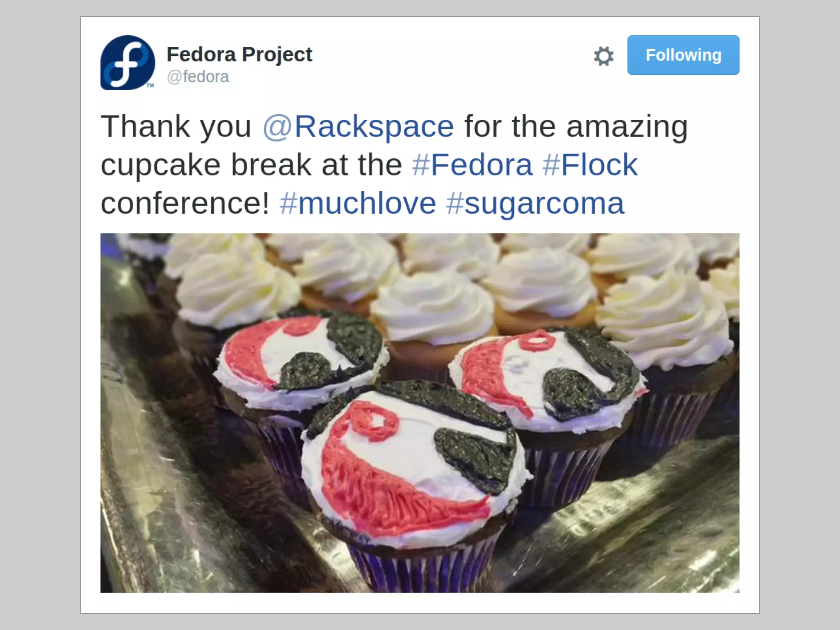Click the word "conference!" in tweet
The width and height of the screenshot is (840, 630).
[x=185, y=203]
